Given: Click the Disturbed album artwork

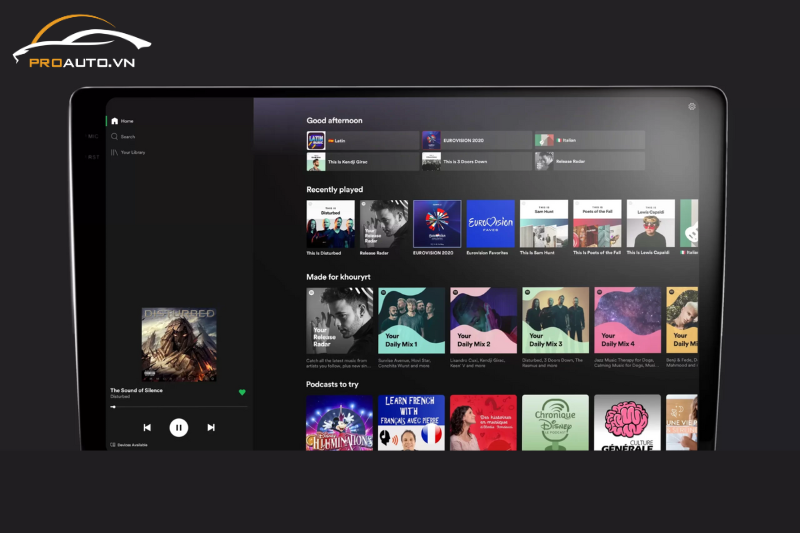Looking at the screenshot, I should pos(178,344).
